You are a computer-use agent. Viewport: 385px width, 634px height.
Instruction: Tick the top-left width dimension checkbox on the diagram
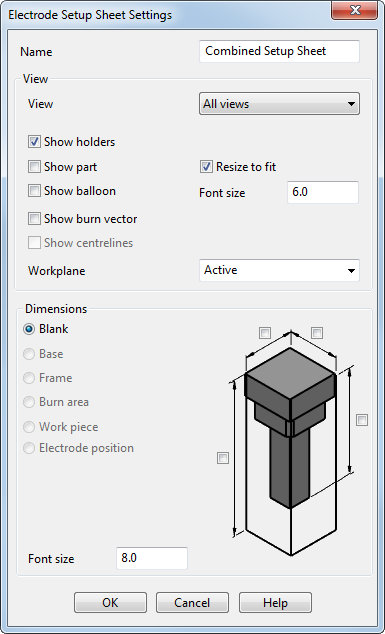[x=265, y=333]
